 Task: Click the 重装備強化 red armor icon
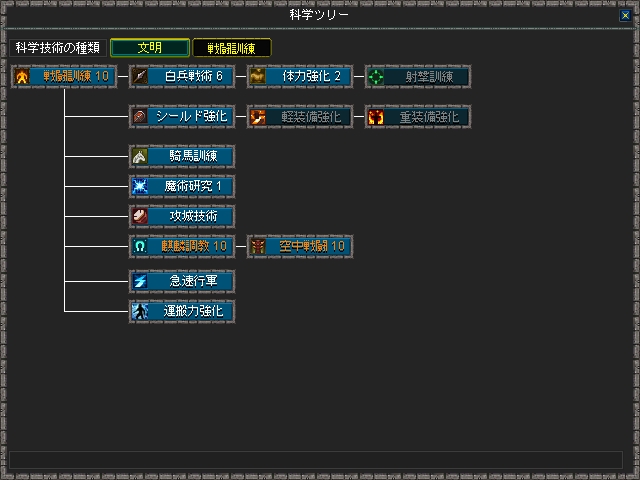coord(375,117)
